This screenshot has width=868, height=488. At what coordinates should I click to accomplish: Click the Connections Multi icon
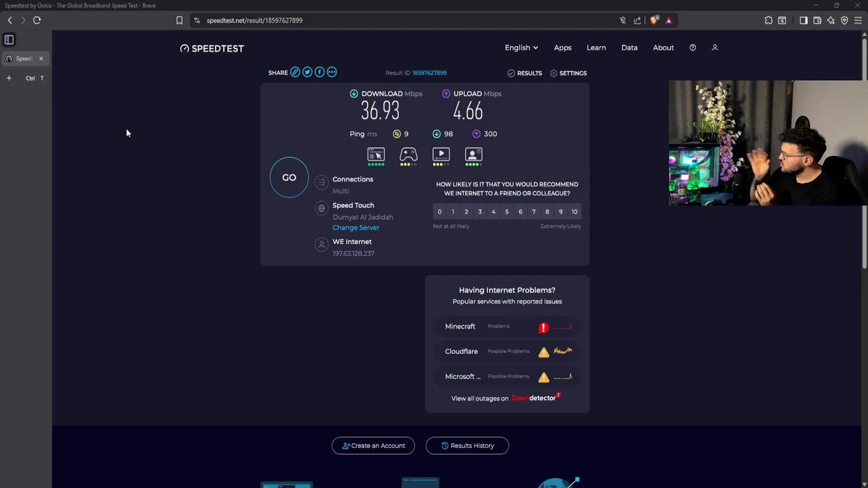pyautogui.click(x=321, y=182)
